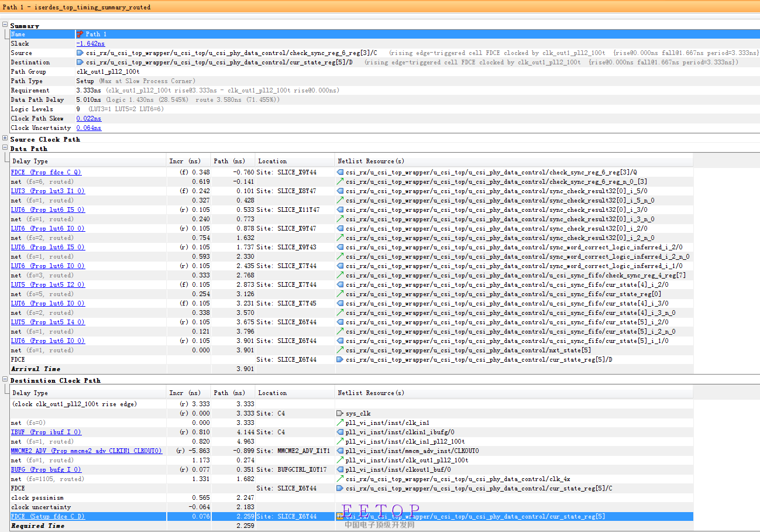Collapse the Destination Clock Path section
This screenshot has width=760, height=532.
pyautogui.click(x=5, y=380)
